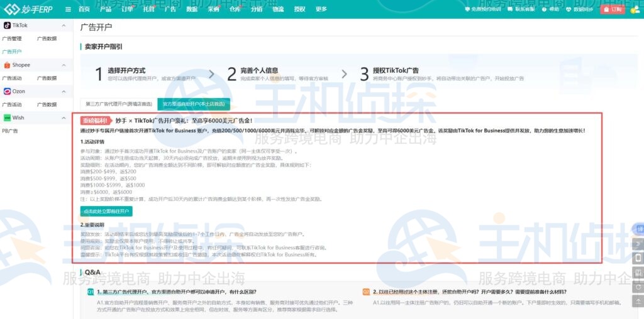The width and height of the screenshot is (644, 319).
Task: Click the 重磅福利! red badge
Action: tap(96, 121)
